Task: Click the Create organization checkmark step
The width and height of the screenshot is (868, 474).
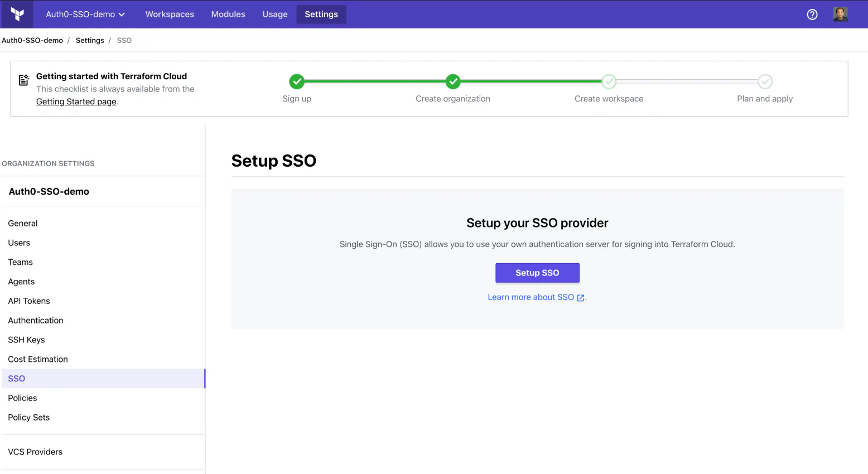Action: coord(453,81)
